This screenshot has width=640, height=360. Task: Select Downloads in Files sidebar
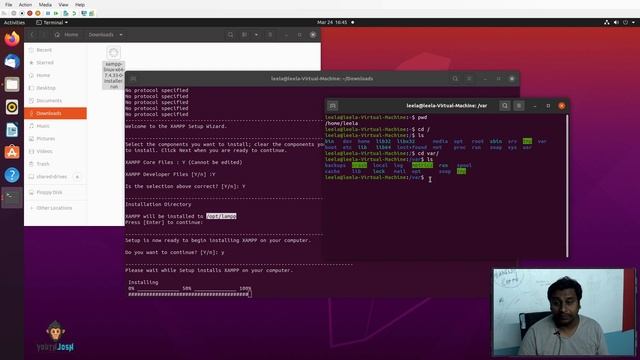56,113
